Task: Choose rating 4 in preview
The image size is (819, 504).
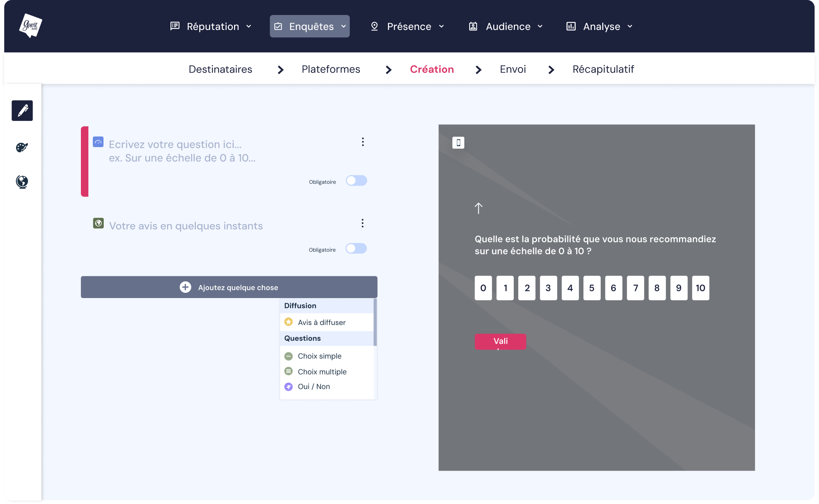Action: (x=570, y=288)
